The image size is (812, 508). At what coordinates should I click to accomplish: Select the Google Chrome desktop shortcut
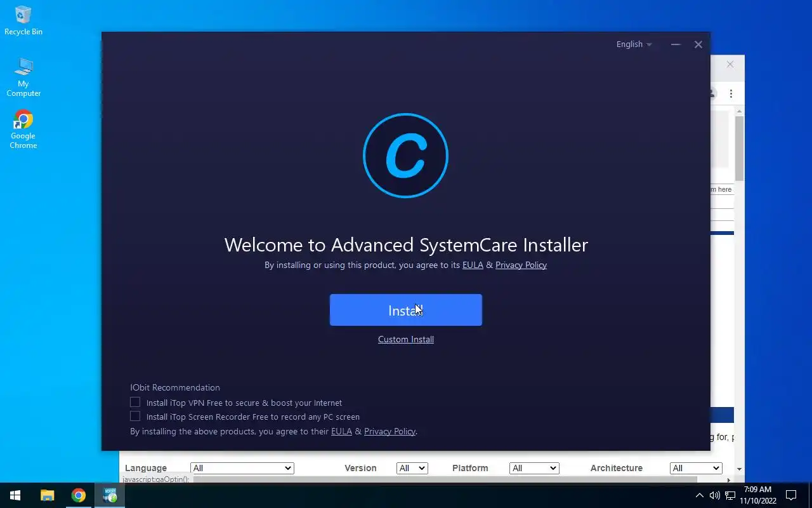click(23, 130)
